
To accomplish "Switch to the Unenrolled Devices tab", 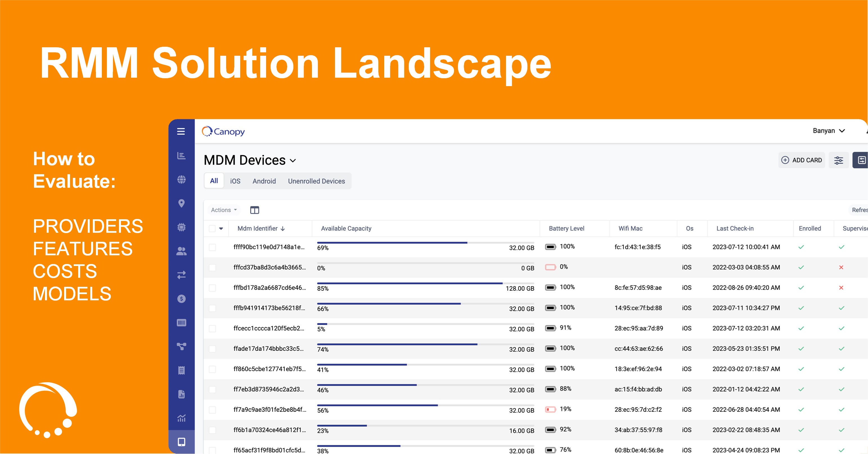I will [x=316, y=181].
